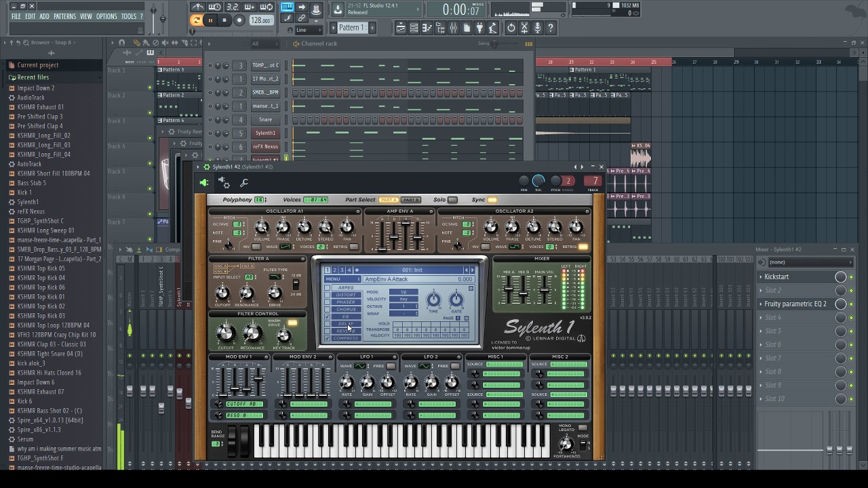Open Sylenth1 wrapper detailed settings gear
Viewport: 868px width, 488px height.
tap(224, 182)
